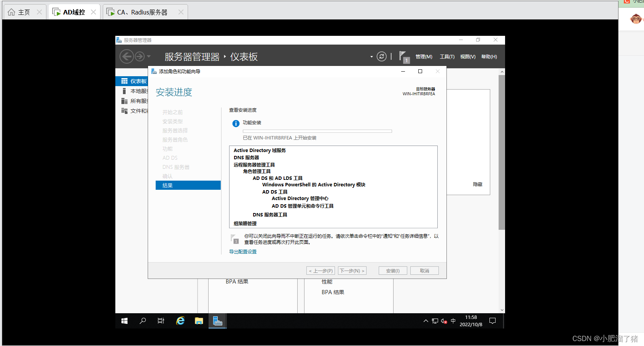Click the 导出配置设置 link
Screen dimensions: 644x346
(x=243, y=252)
